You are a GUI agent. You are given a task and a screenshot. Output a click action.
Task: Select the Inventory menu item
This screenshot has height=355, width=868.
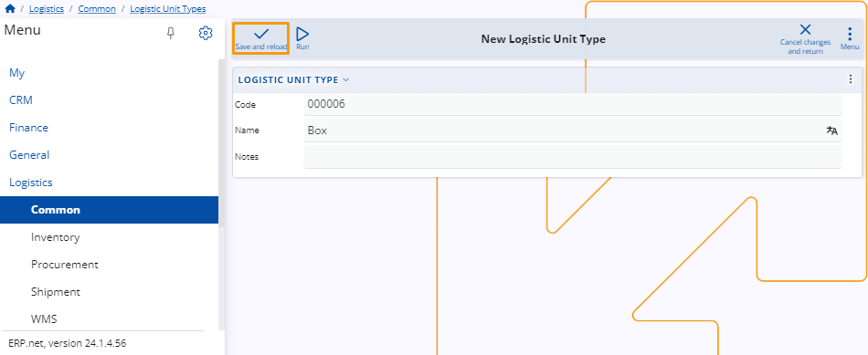(56, 237)
